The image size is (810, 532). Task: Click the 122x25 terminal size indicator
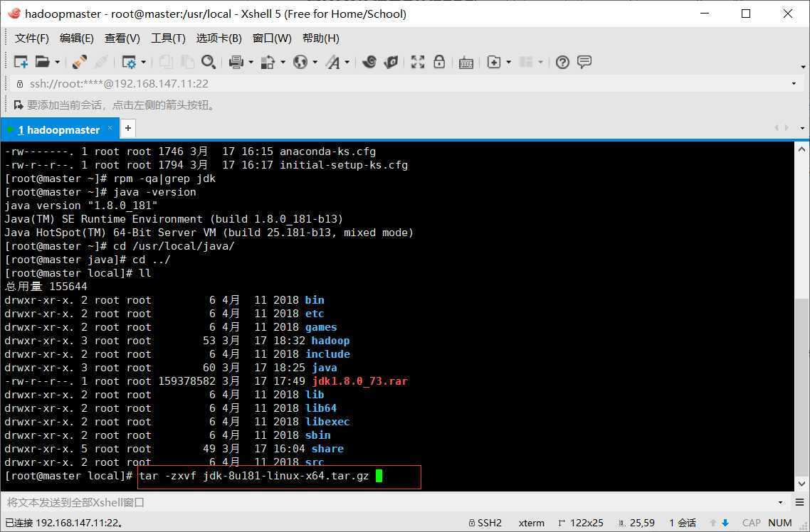pos(580,523)
